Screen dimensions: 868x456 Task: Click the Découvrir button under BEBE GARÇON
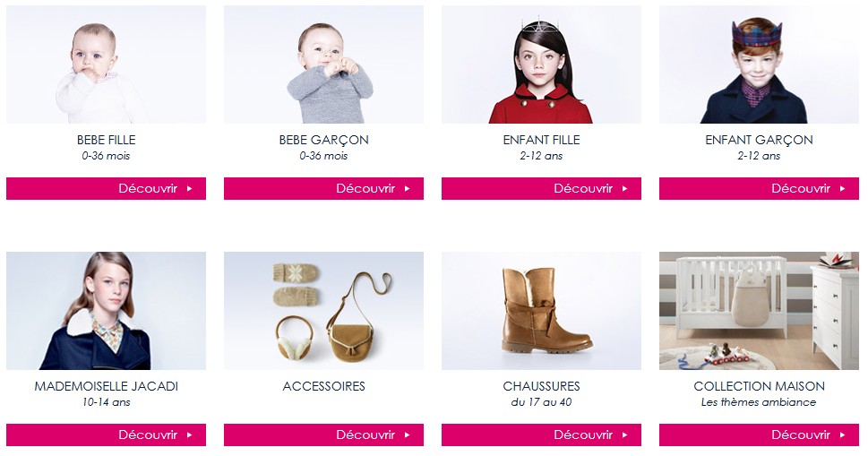[323, 188]
